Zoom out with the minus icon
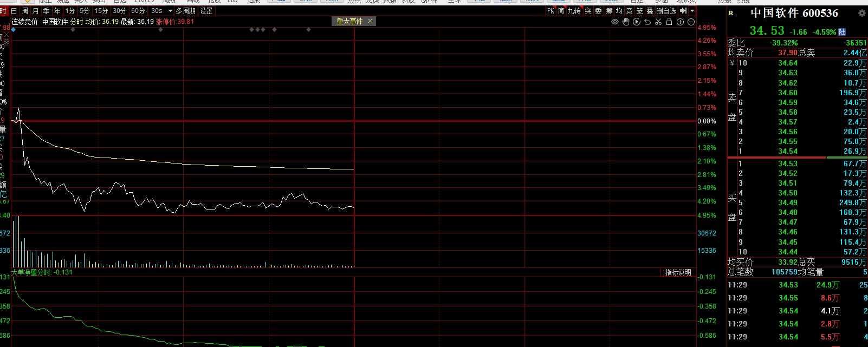Screen dimensions: 868x347 point(691,22)
